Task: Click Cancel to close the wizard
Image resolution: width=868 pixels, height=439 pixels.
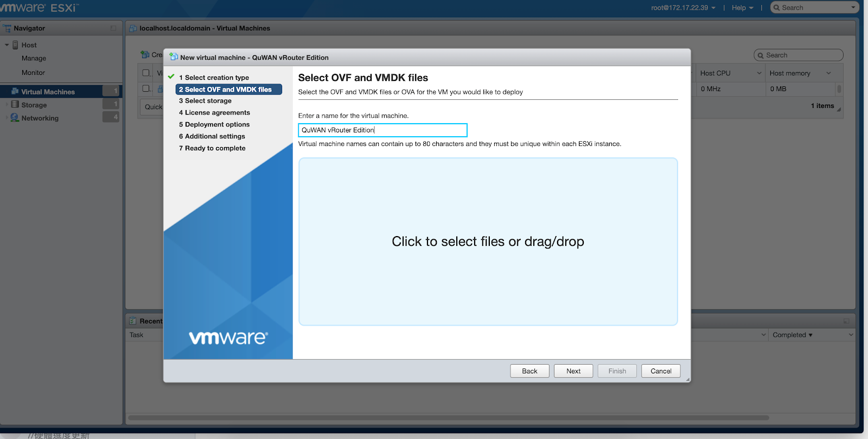Action: (660, 371)
